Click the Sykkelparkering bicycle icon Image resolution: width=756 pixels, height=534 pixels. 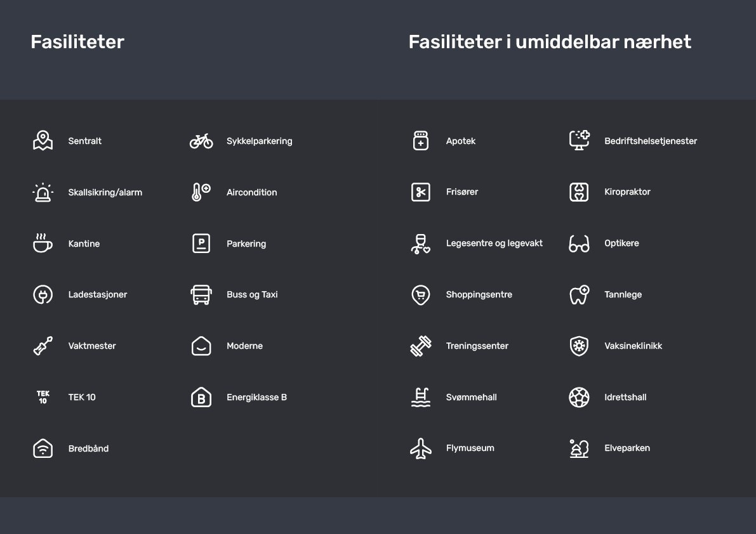[x=201, y=141]
